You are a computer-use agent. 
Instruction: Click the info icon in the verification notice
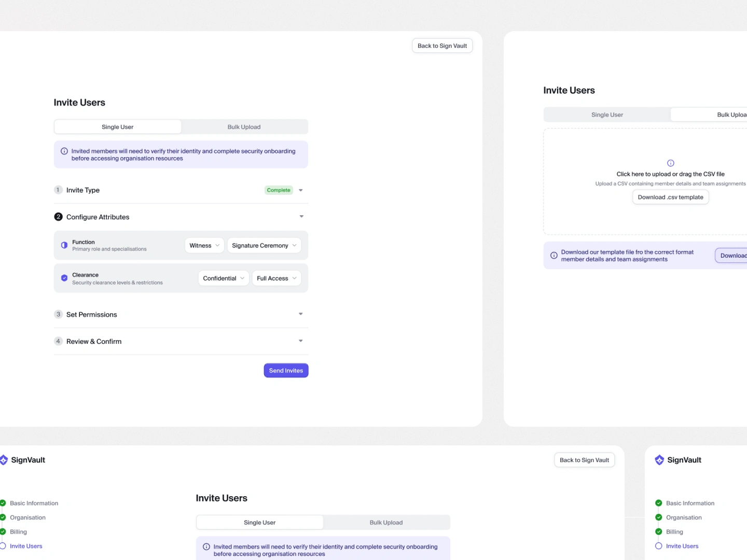[x=64, y=151]
